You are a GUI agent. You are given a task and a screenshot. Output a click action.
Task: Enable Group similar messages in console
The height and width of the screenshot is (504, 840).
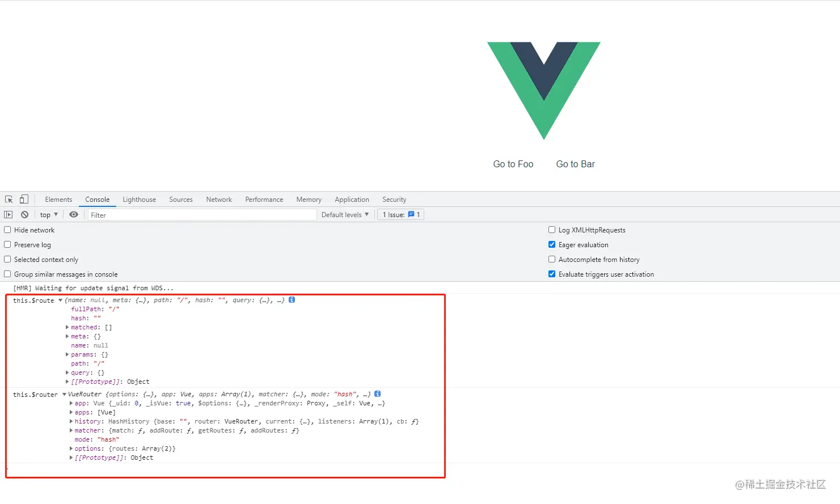pyautogui.click(x=7, y=274)
